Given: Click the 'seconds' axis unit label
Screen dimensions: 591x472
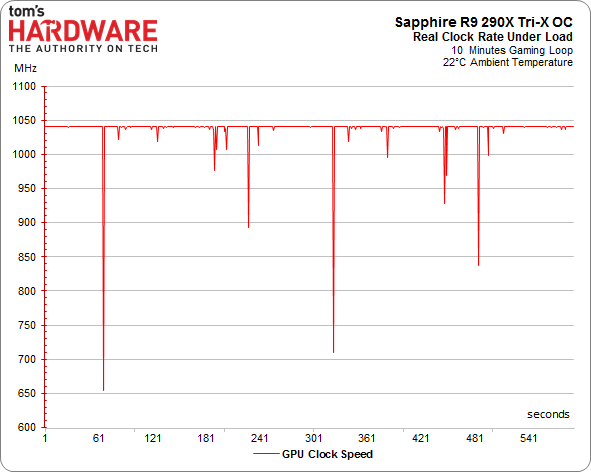Looking at the screenshot, I should tap(548, 414).
